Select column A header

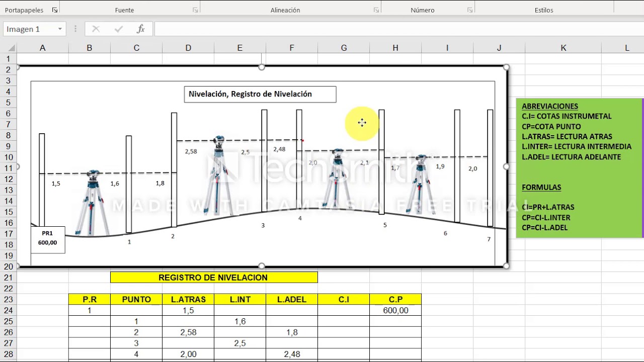pos(43,48)
